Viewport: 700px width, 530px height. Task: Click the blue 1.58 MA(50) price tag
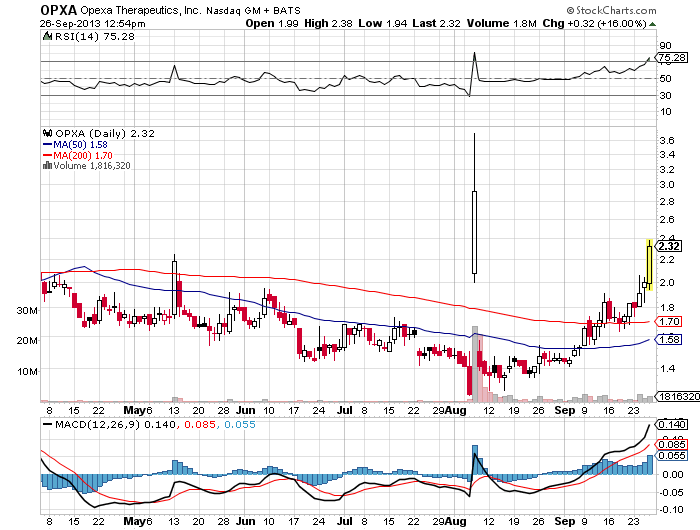tap(668, 340)
